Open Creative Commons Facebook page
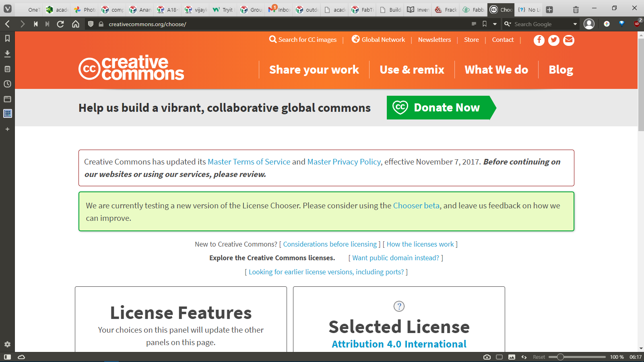The image size is (644, 362). pyautogui.click(x=539, y=40)
